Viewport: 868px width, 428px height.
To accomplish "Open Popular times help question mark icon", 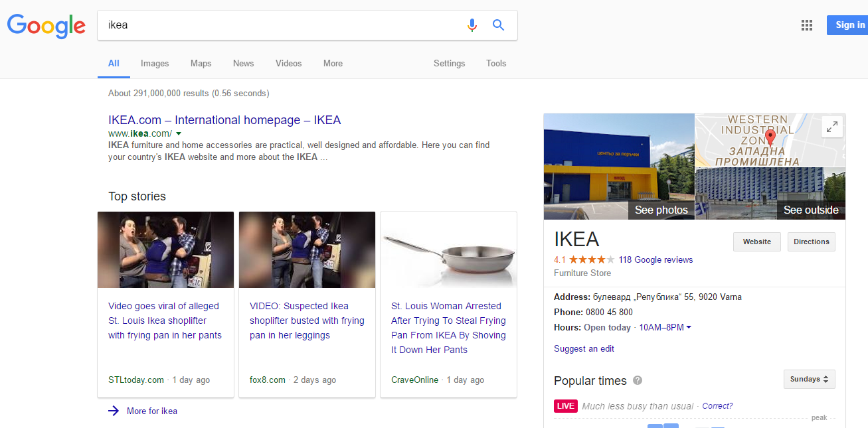I will point(638,380).
